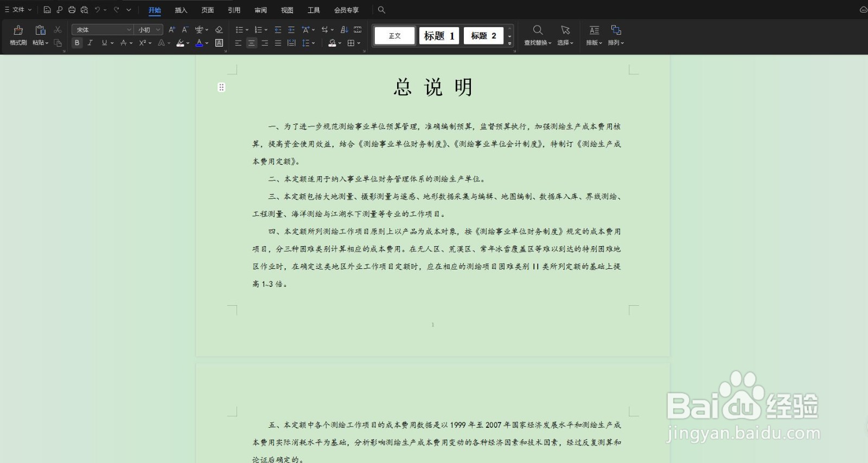Toggle superscript X² formatting
Screen dimensions: 868x463
[142, 43]
